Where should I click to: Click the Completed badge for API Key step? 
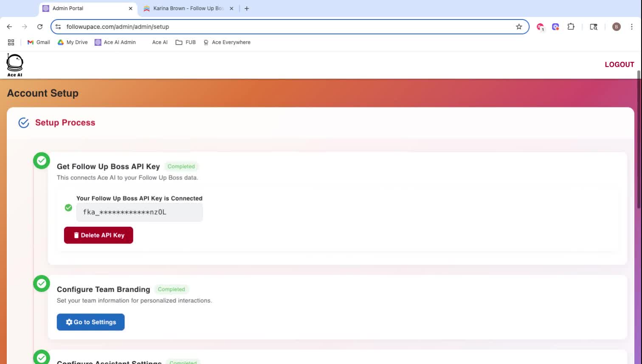coord(181,166)
